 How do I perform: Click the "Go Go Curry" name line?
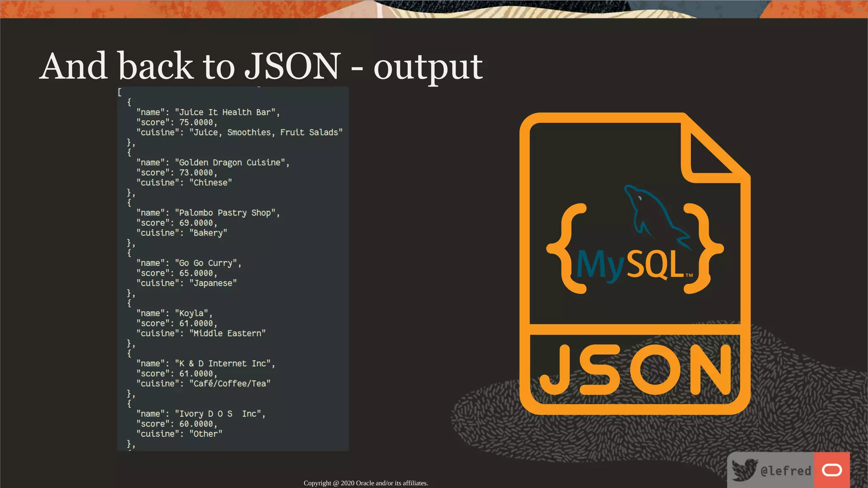[x=189, y=263]
